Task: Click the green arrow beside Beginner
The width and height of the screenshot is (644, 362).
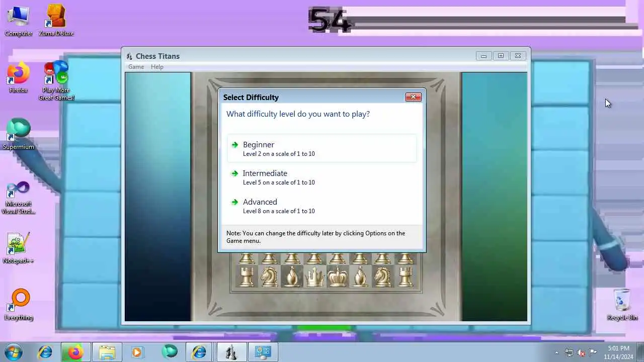Action: (x=235, y=145)
